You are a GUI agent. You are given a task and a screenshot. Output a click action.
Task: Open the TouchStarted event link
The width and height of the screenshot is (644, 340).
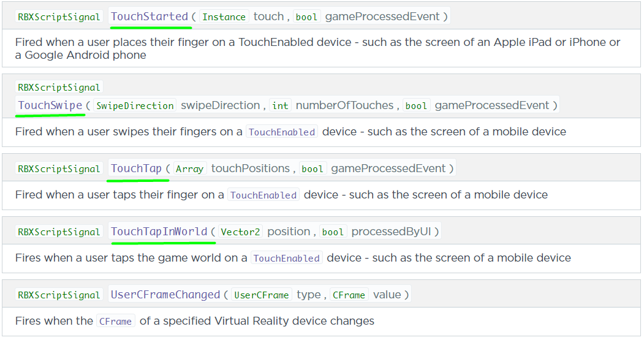pos(149,17)
